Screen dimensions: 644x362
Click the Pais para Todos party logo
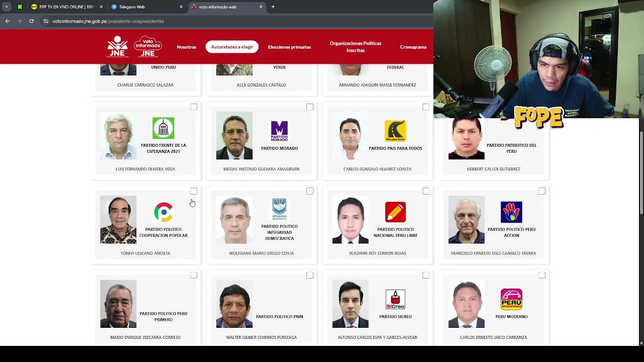395,131
